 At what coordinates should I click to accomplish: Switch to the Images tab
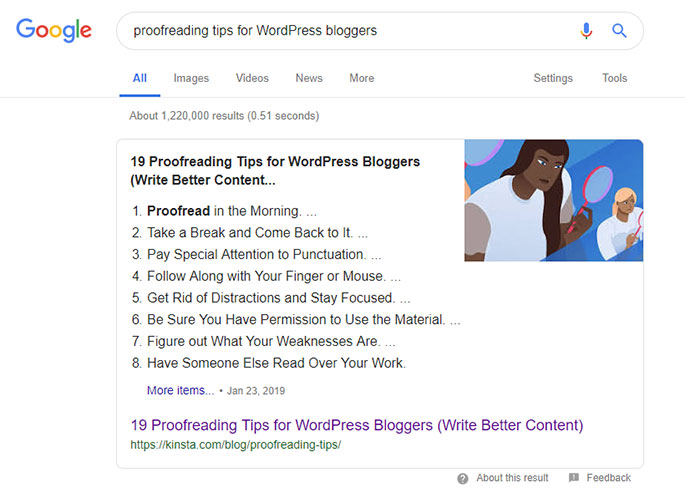tap(191, 78)
